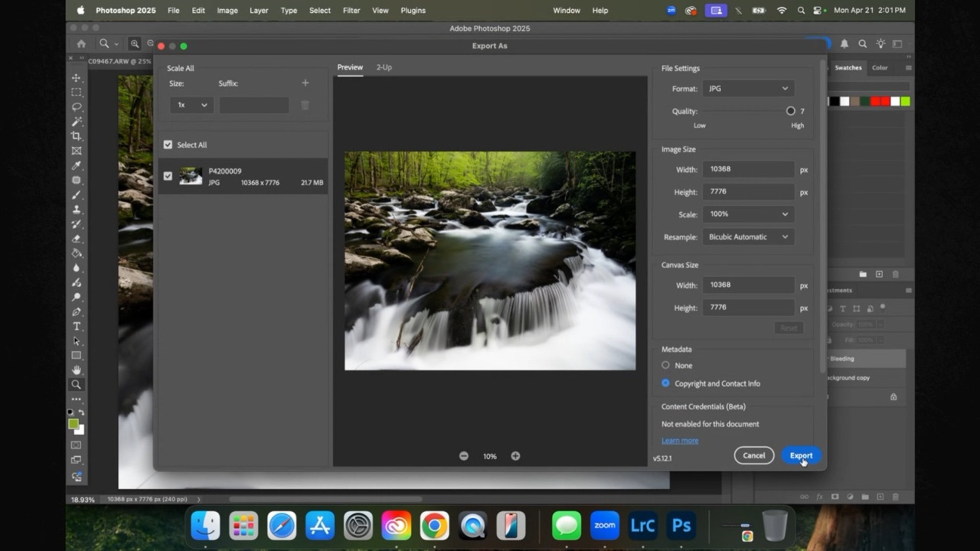Open the Filter menu
The height and width of the screenshot is (551, 980).
[x=351, y=10]
